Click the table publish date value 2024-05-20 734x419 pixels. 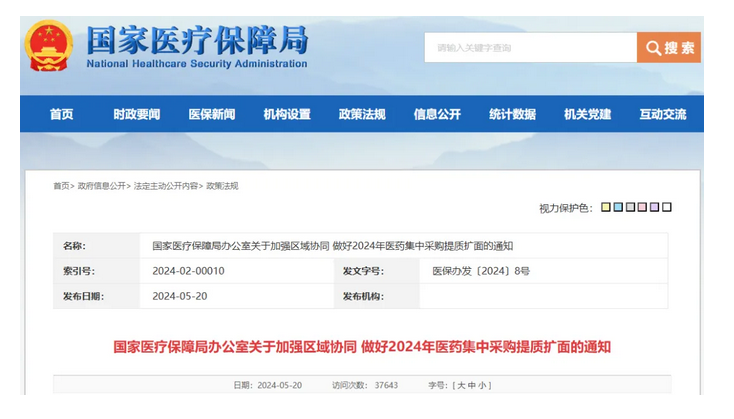click(180, 296)
